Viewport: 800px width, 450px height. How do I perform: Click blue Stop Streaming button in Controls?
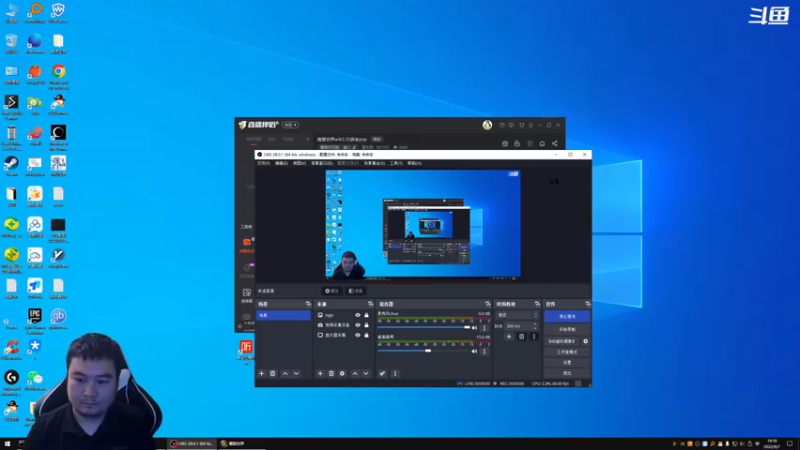coord(567,316)
